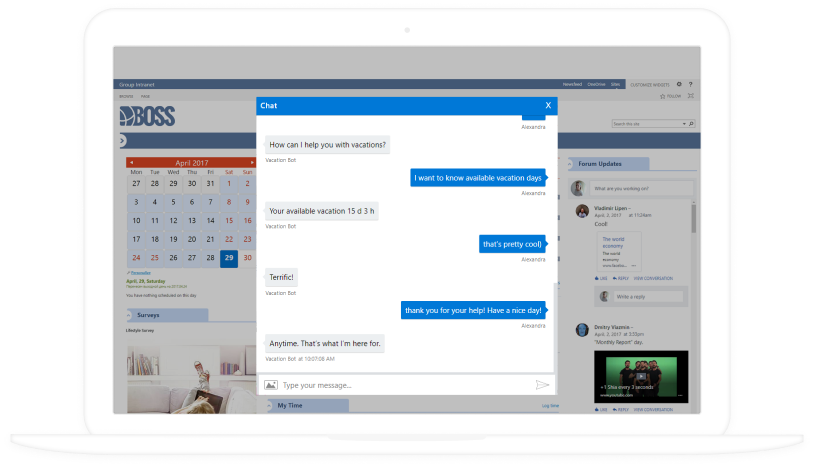Screen dimensions: 814x468
Task: Click the focus content icon beside Follow
Action: (692, 96)
